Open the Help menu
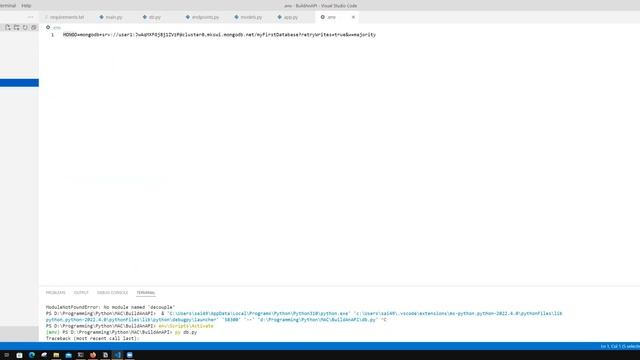 26,6
